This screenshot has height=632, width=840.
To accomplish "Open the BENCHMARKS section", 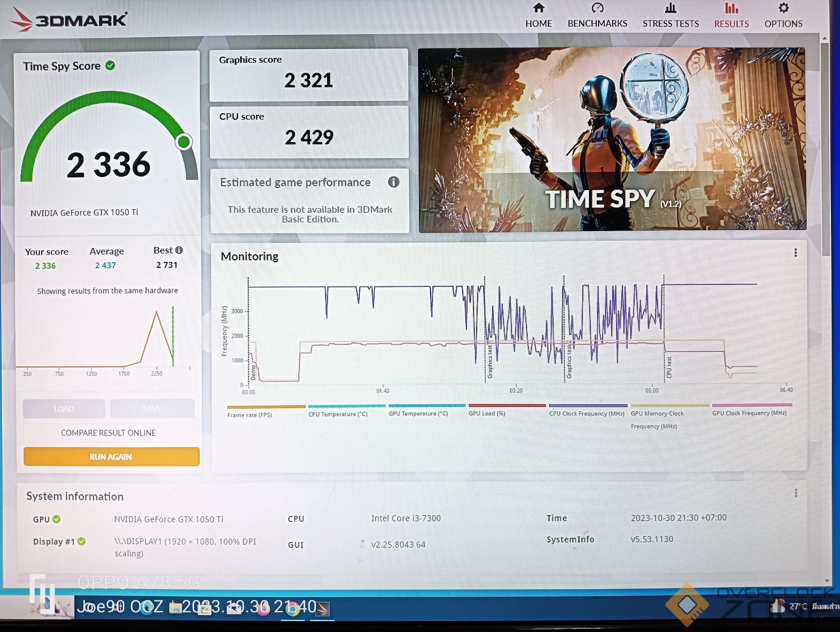I will pyautogui.click(x=597, y=16).
